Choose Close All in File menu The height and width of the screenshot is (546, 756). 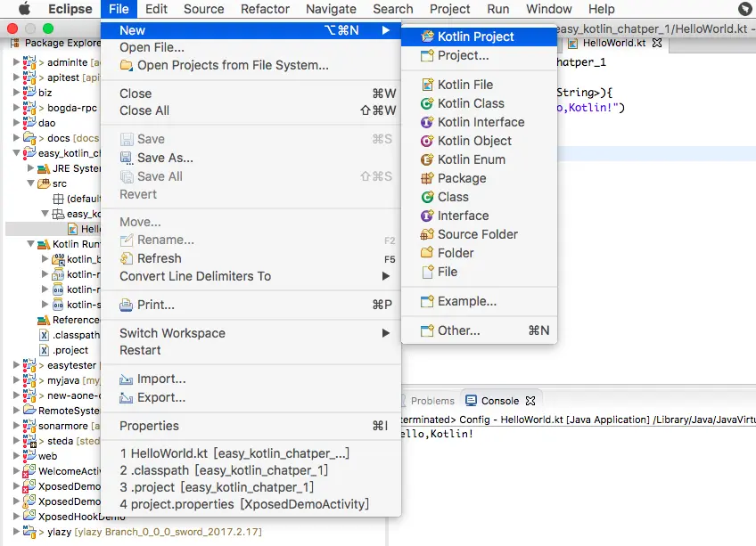tap(251, 110)
